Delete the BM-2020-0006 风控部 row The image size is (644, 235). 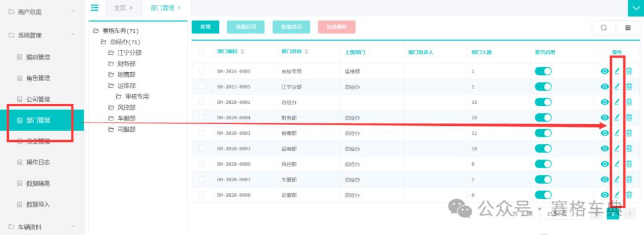[x=629, y=163]
